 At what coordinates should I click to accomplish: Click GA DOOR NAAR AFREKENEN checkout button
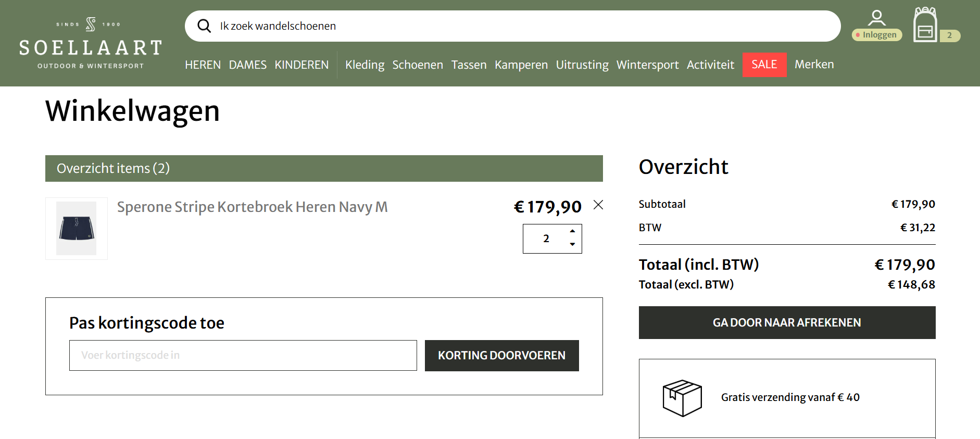coord(787,323)
